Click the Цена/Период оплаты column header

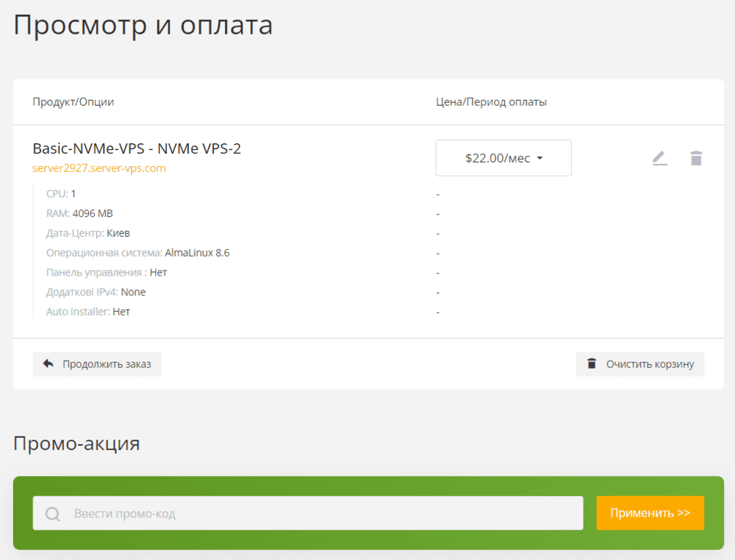click(491, 101)
